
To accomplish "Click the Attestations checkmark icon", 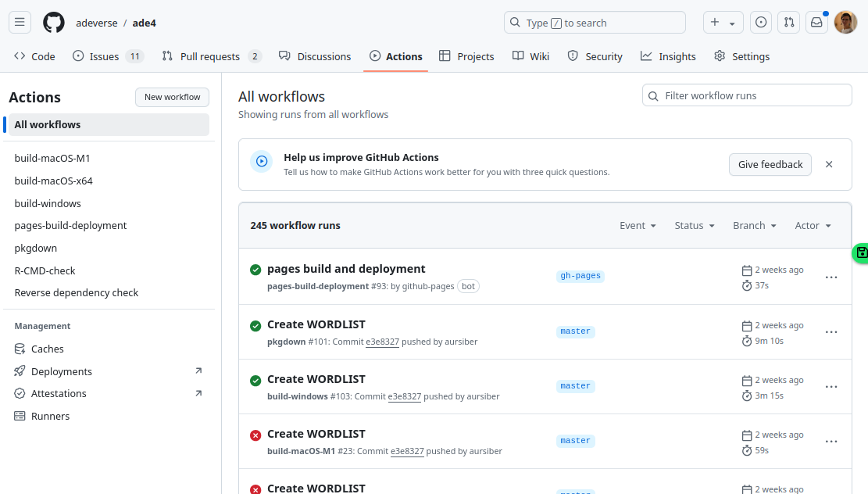I will point(20,393).
